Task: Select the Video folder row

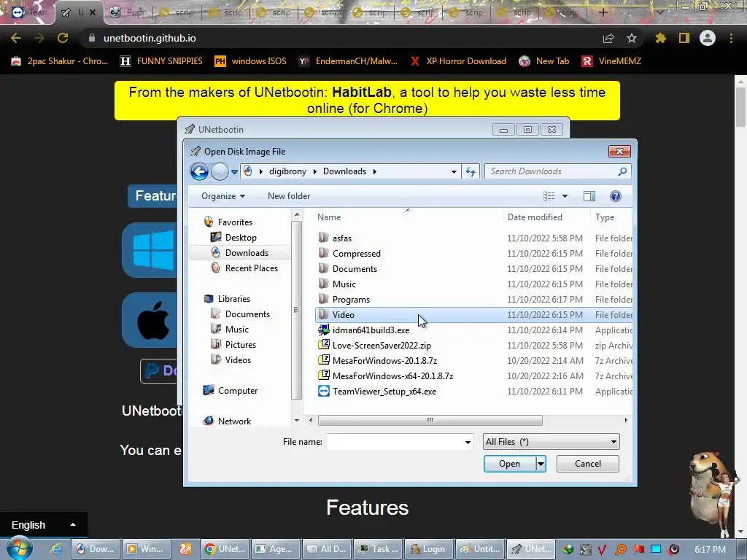Action: tap(473, 315)
